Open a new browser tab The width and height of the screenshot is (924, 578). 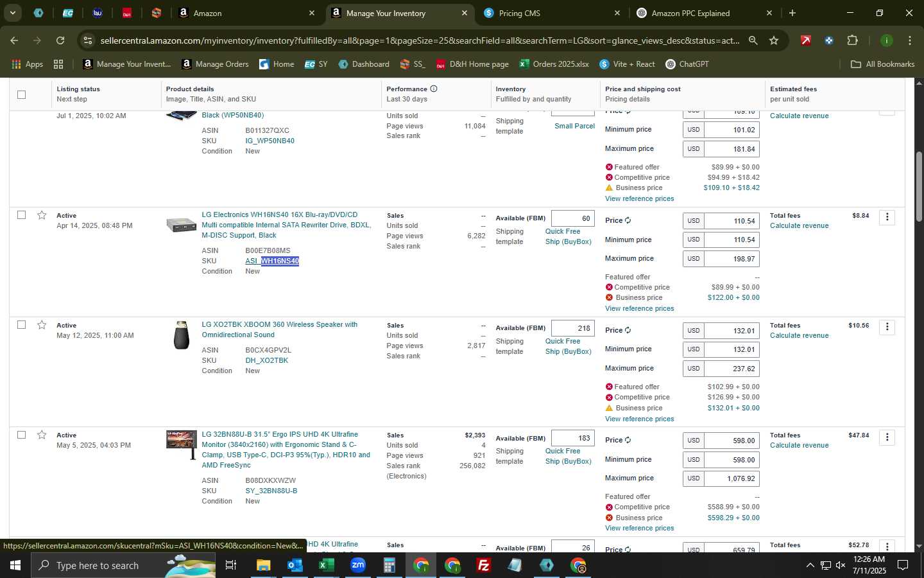[x=792, y=13]
